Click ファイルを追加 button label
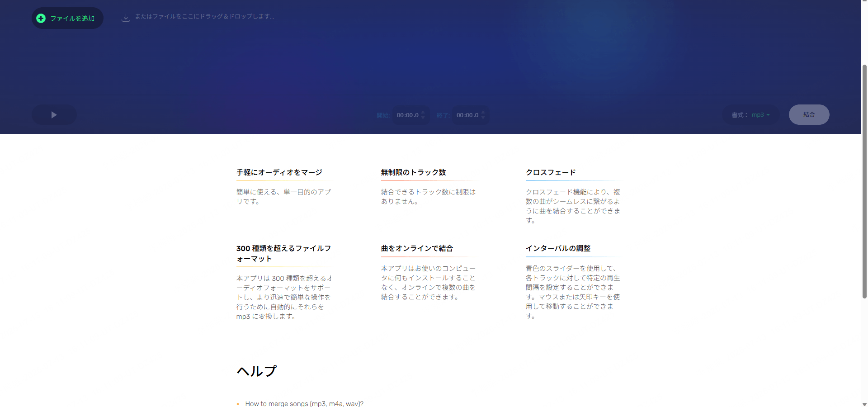The image size is (868, 407). (x=72, y=19)
